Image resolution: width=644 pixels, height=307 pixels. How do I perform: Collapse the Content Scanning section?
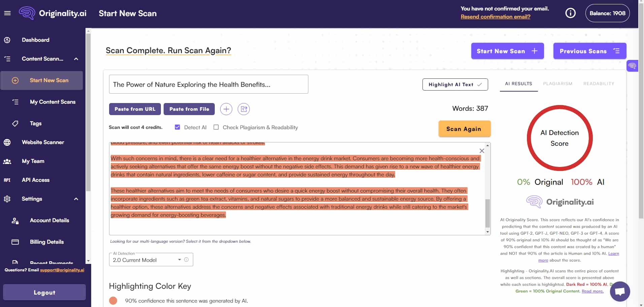[75, 59]
